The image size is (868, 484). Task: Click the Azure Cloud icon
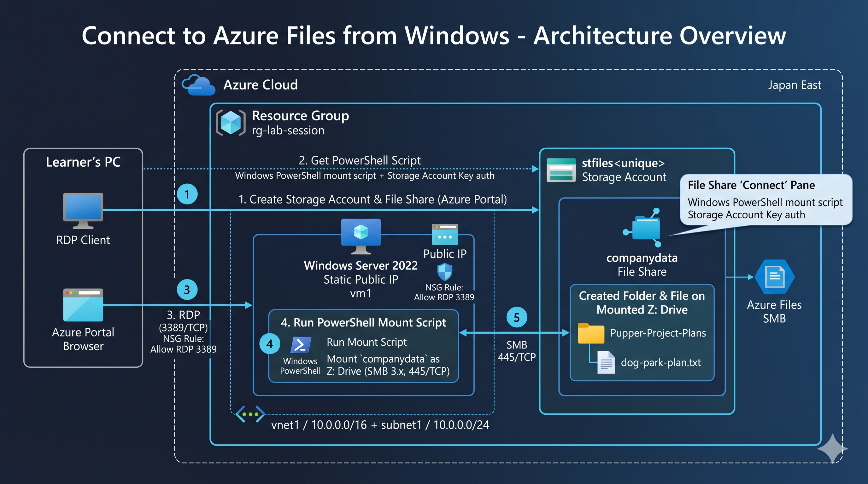coord(198,85)
